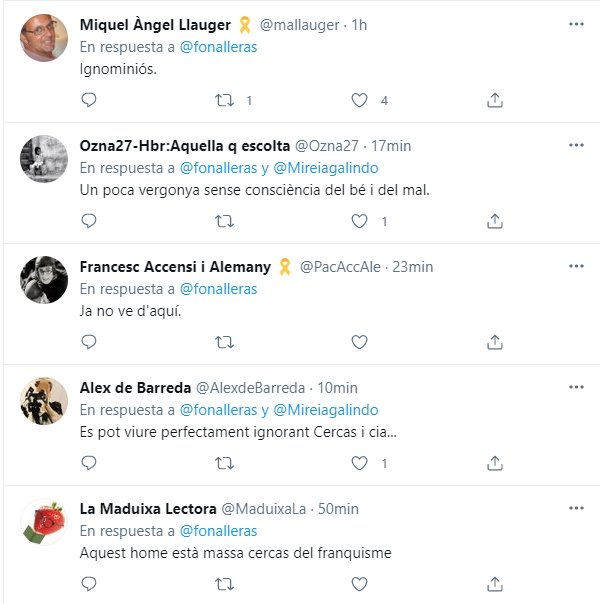Like Ozna27's tweet about vergonya
The width and height of the screenshot is (600, 604).
[360, 221]
